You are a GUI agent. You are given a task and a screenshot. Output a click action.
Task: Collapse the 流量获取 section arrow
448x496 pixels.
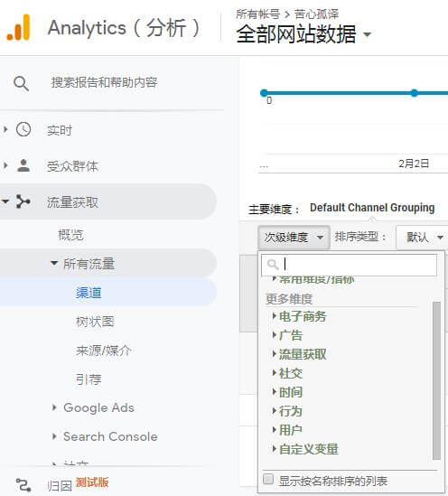tap(5, 201)
